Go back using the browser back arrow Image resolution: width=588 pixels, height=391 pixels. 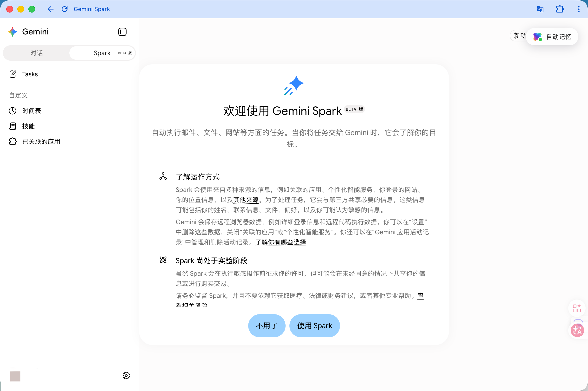(x=51, y=9)
